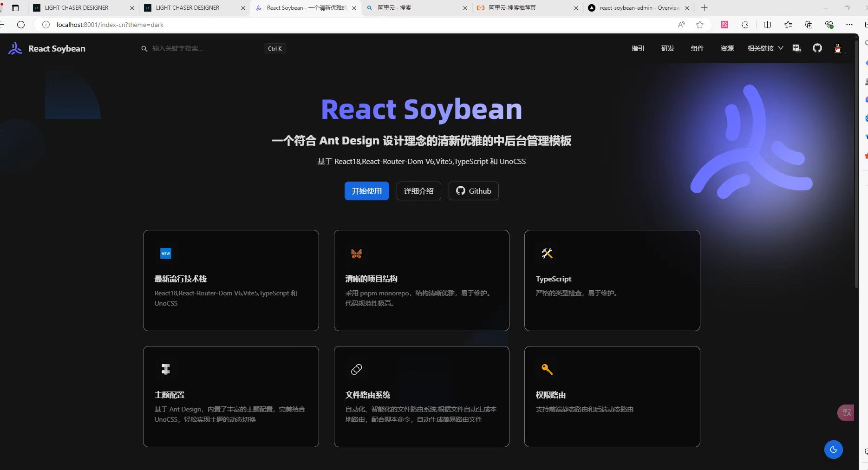This screenshot has height=470, width=868.
Task: Click the link icon on the 文件路由系统 card
Action: [357, 370]
